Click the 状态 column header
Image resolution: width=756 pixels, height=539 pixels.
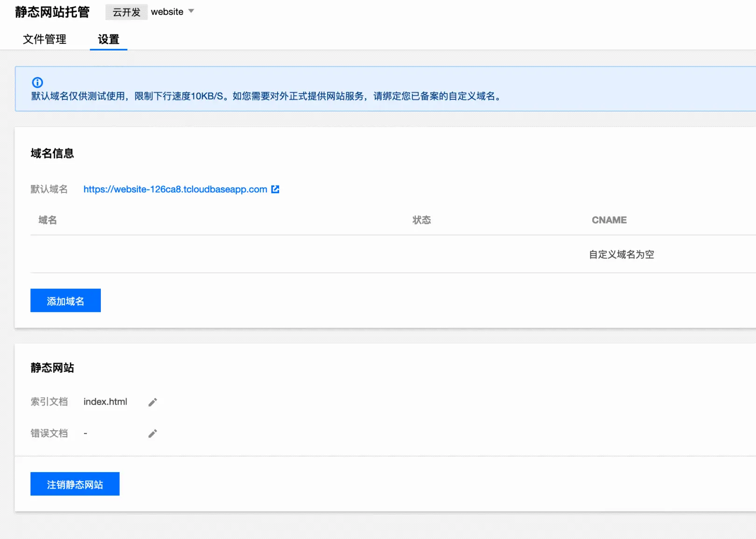coord(422,220)
